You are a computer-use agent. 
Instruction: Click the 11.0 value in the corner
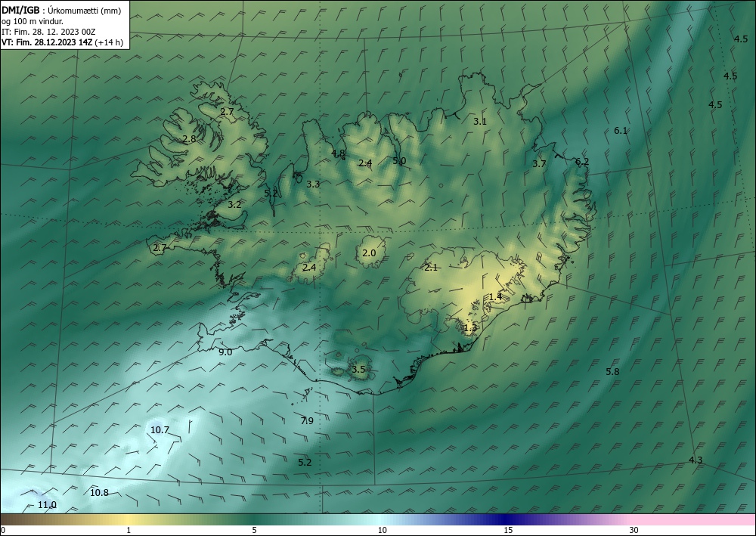(47, 505)
